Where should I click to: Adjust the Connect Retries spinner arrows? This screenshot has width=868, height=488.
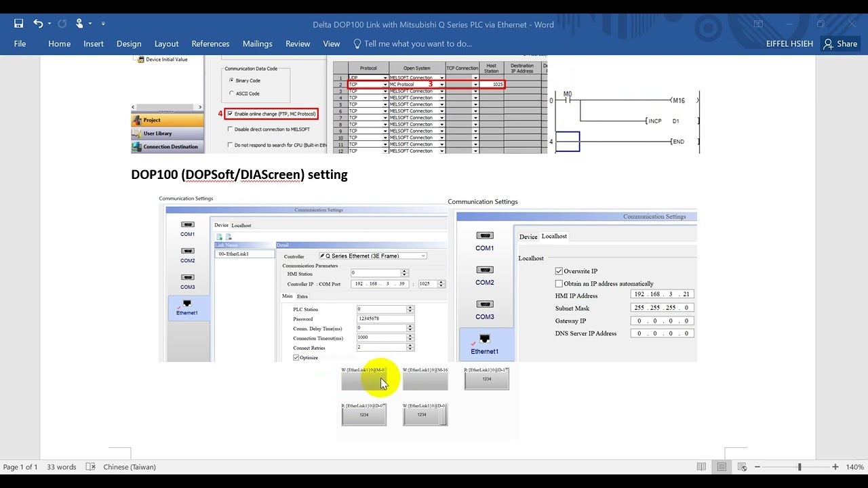click(x=410, y=348)
